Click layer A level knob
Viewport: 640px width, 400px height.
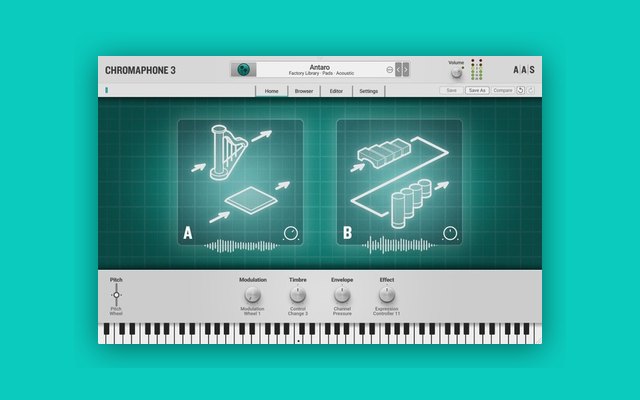(x=291, y=233)
